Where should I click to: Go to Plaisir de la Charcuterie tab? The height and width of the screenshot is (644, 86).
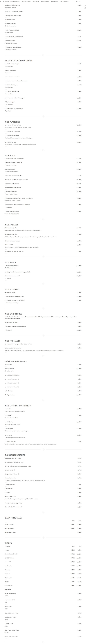click(11, 2)
